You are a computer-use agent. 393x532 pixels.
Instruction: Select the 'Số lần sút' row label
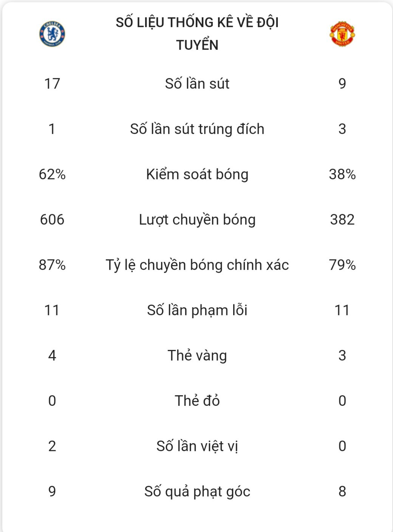[197, 83]
